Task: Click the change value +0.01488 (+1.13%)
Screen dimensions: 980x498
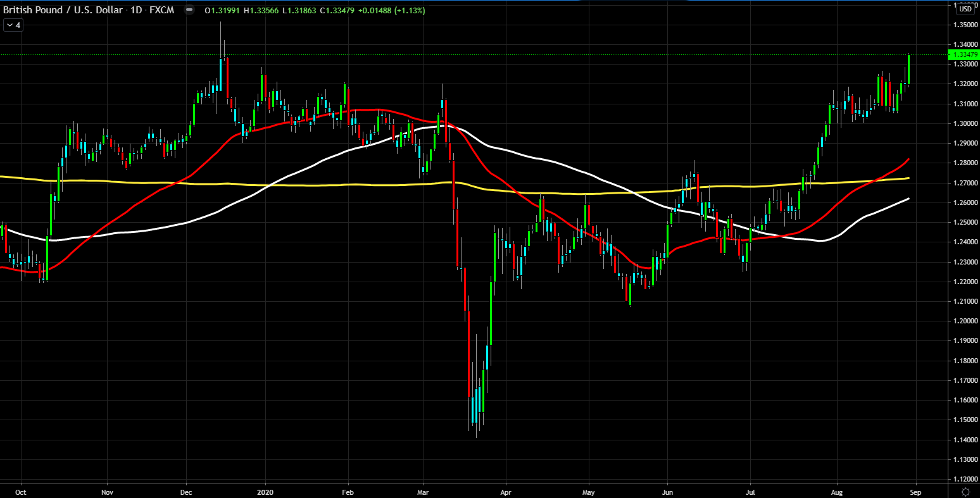Action: (391, 11)
